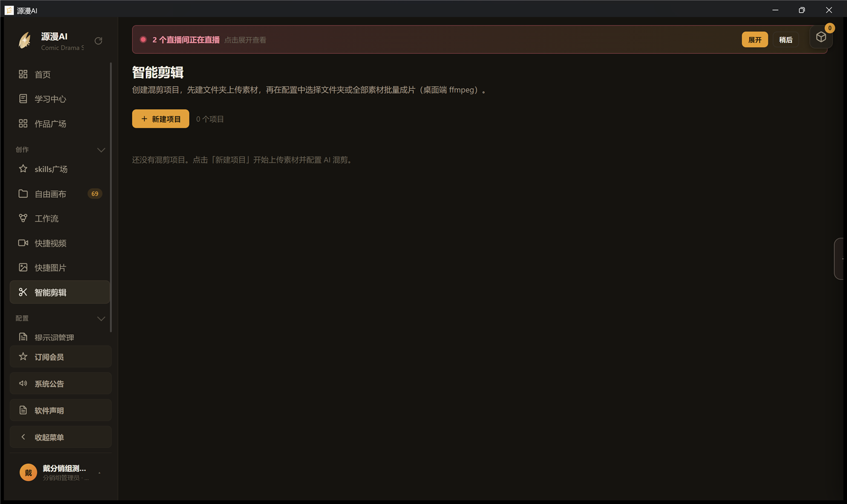Image resolution: width=847 pixels, height=504 pixels.
Task: Open 系统公告 announcements
Action: (61, 383)
